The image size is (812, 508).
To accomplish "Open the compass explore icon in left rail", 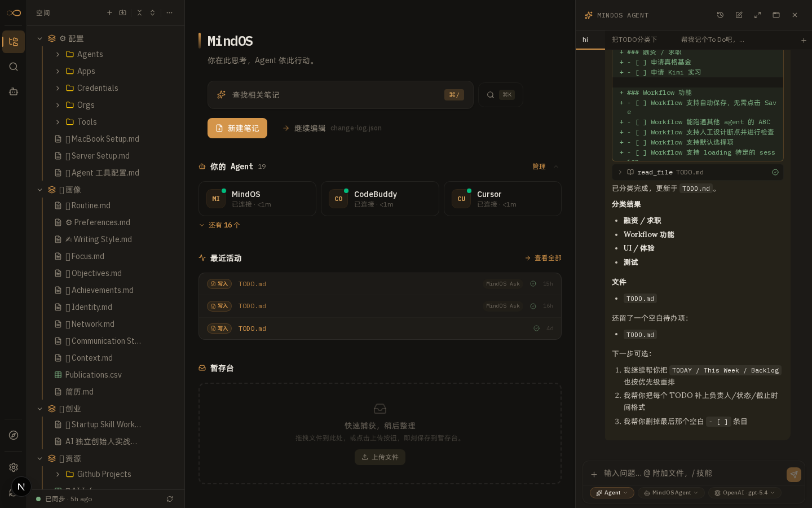I will [14, 435].
